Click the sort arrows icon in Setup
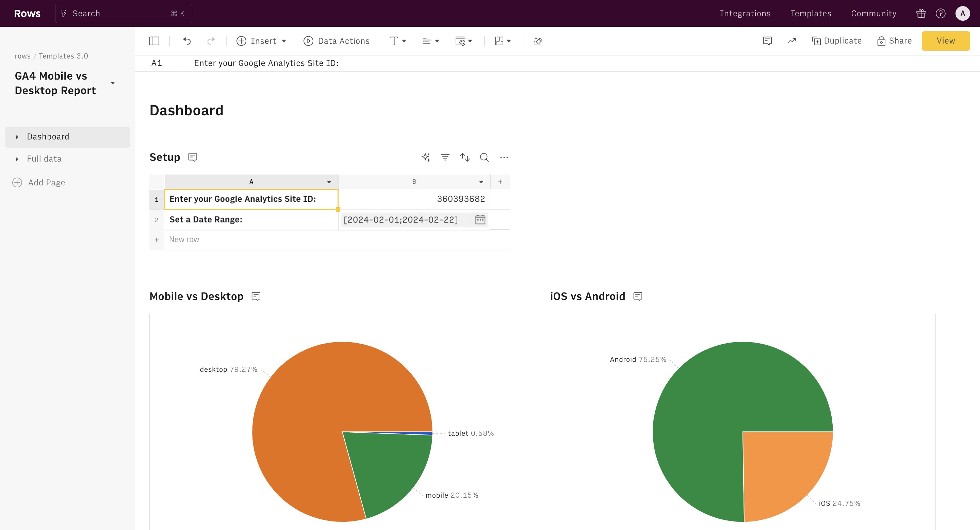The height and width of the screenshot is (530, 980). [465, 157]
